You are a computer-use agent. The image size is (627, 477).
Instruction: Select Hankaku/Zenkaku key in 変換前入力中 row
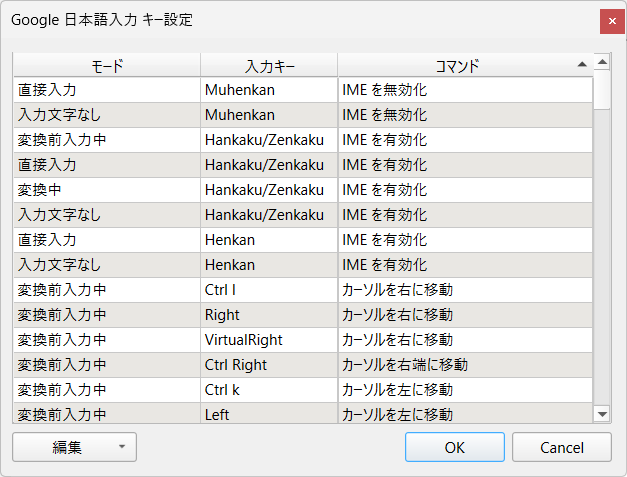click(269, 140)
